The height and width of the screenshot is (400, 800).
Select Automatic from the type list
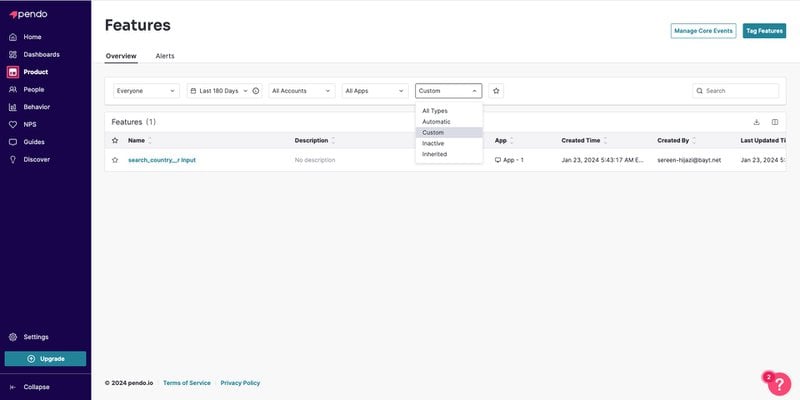436,122
